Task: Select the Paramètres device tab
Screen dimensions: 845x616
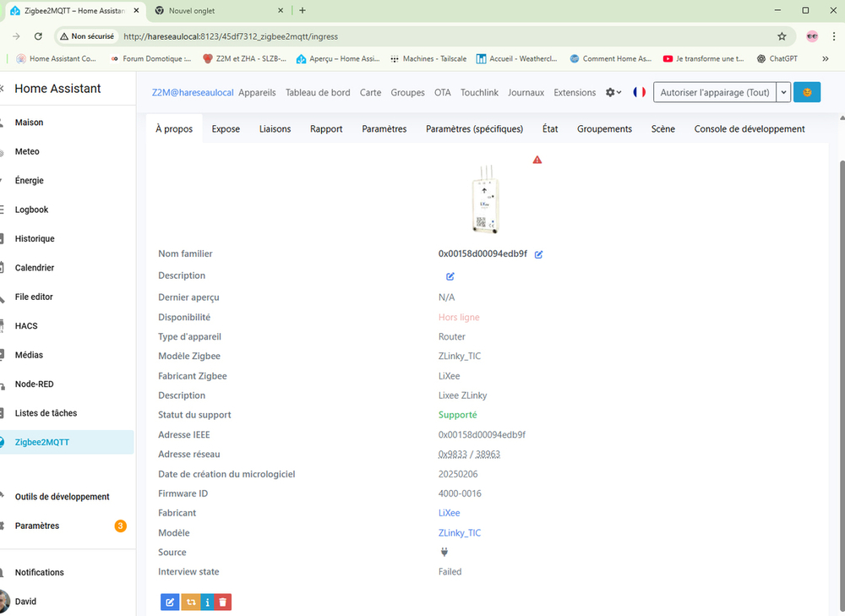Action: [x=384, y=128]
